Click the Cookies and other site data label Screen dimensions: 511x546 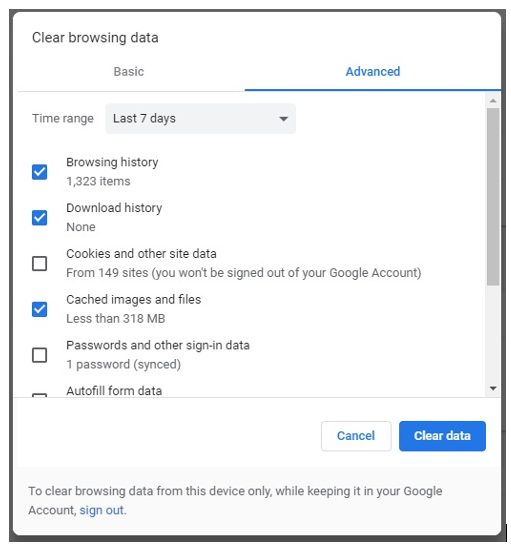(x=141, y=254)
